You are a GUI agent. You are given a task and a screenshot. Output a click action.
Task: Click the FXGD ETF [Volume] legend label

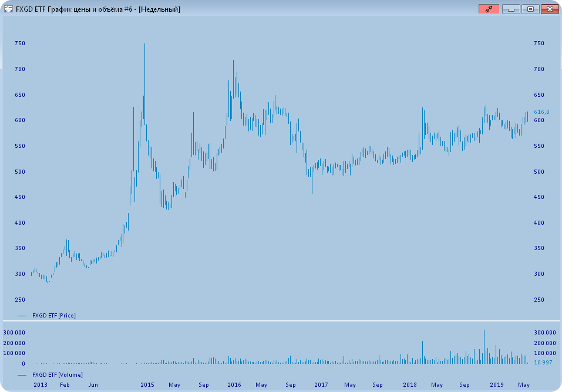coord(58,374)
